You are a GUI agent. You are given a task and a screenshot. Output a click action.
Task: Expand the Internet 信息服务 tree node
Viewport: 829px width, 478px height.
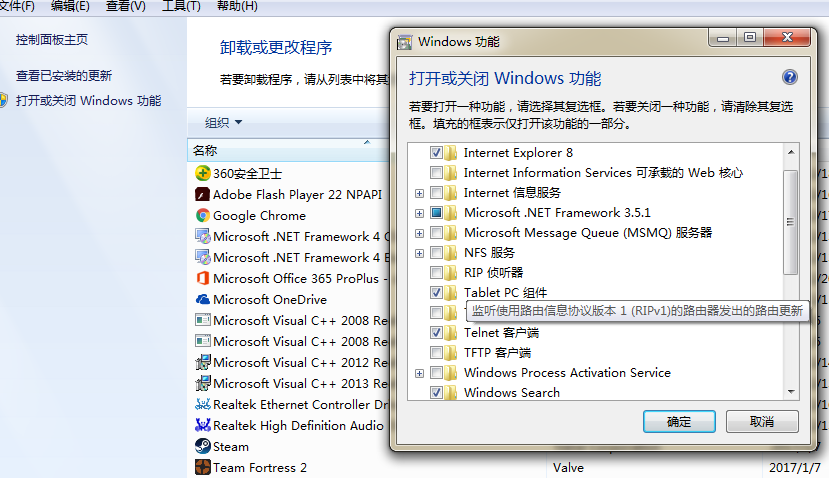pos(419,194)
